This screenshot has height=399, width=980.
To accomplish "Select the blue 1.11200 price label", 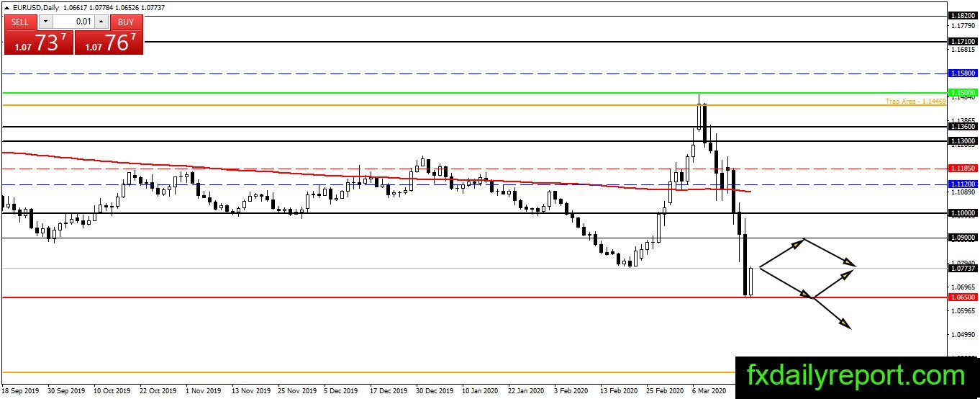I will [x=963, y=184].
